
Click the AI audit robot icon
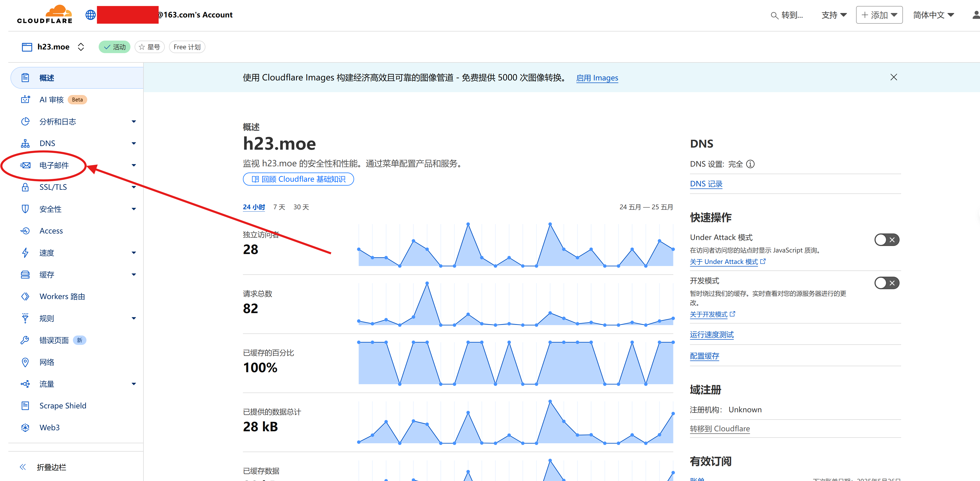point(26,100)
